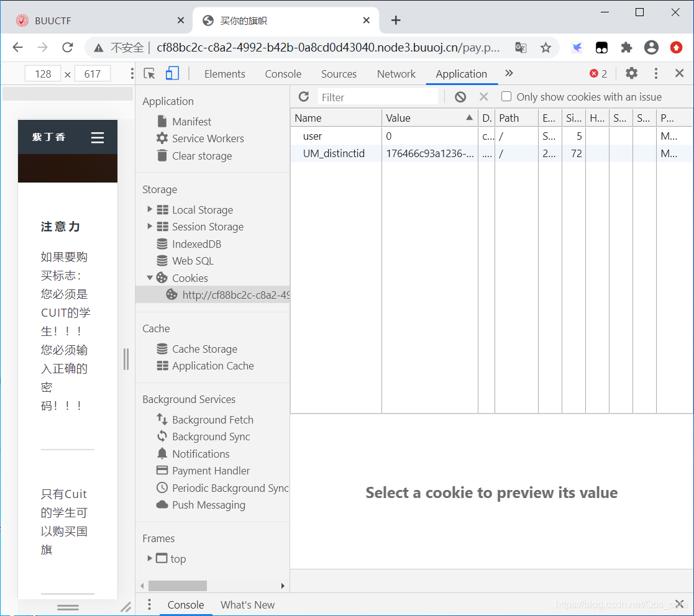Switch to the Network tab
694x616 pixels.
(396, 74)
